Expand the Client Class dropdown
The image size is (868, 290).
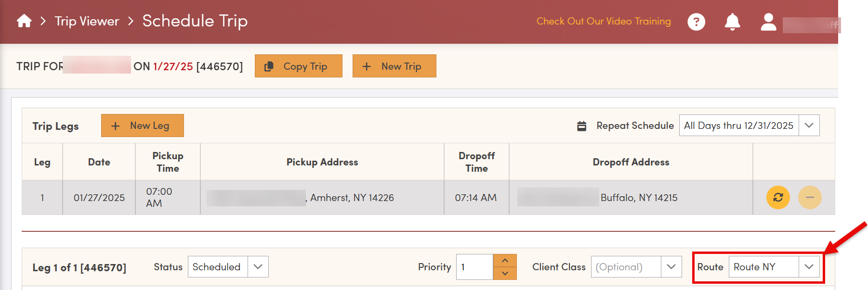click(636, 267)
